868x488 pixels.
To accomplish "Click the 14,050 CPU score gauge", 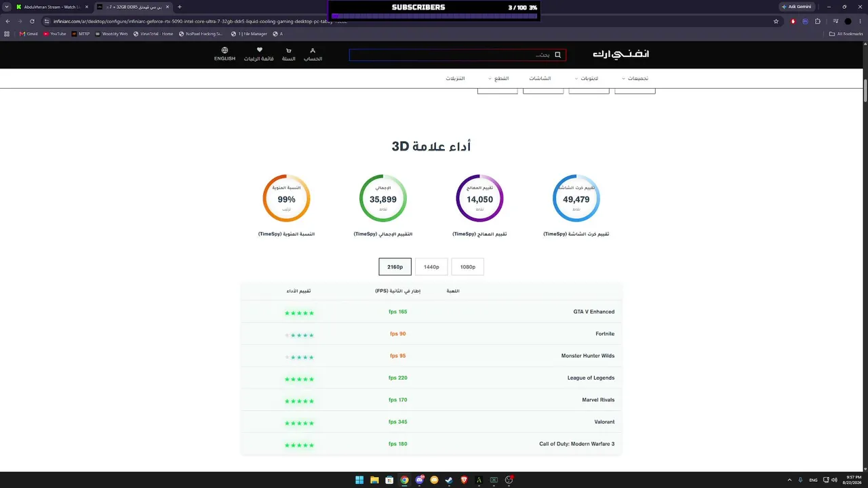I will pos(479,199).
